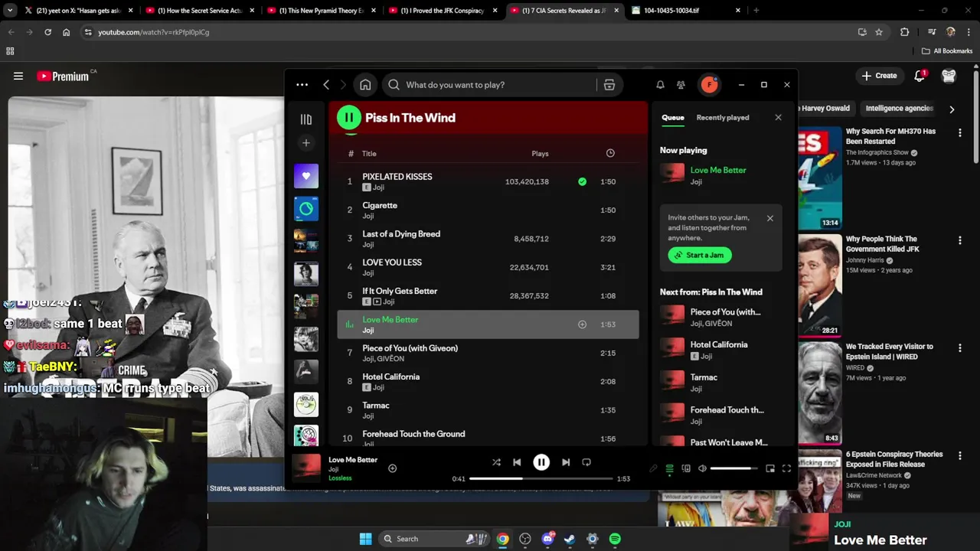The image size is (980, 551).
Task: Open Jeffrey Epstein WIRED video thumbnail
Action: 820,393
